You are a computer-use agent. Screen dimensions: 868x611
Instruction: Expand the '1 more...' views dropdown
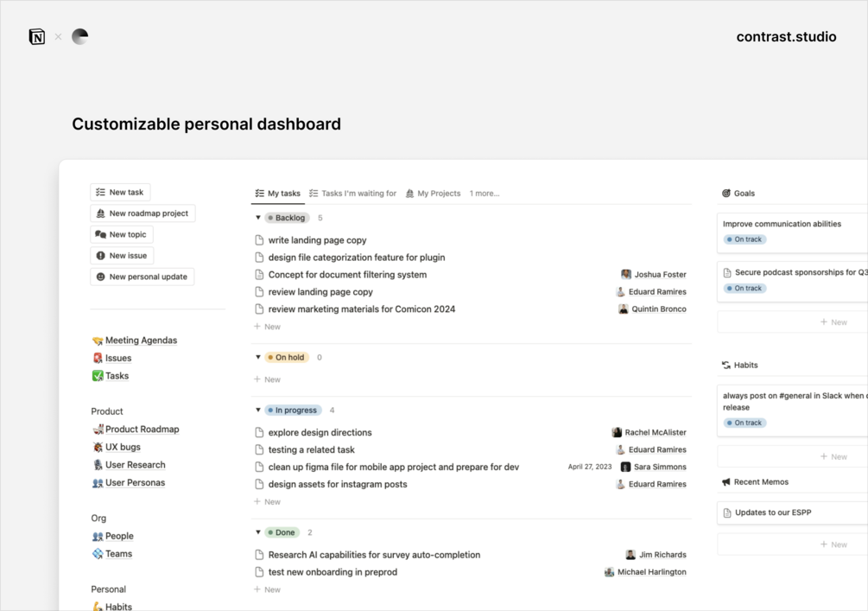point(485,194)
